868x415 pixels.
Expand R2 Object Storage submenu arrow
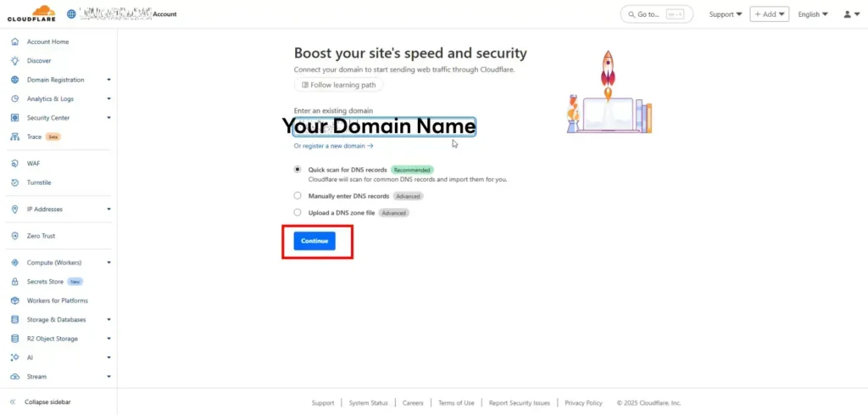tap(109, 339)
